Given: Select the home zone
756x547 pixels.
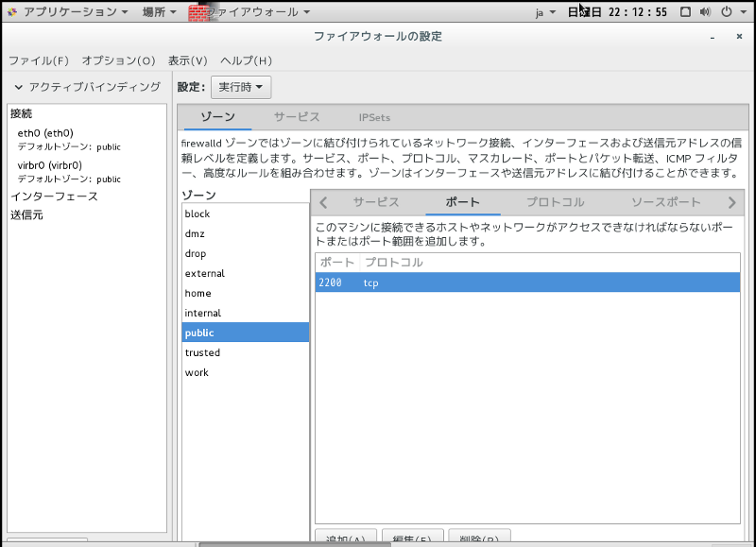Looking at the screenshot, I should [x=245, y=293].
